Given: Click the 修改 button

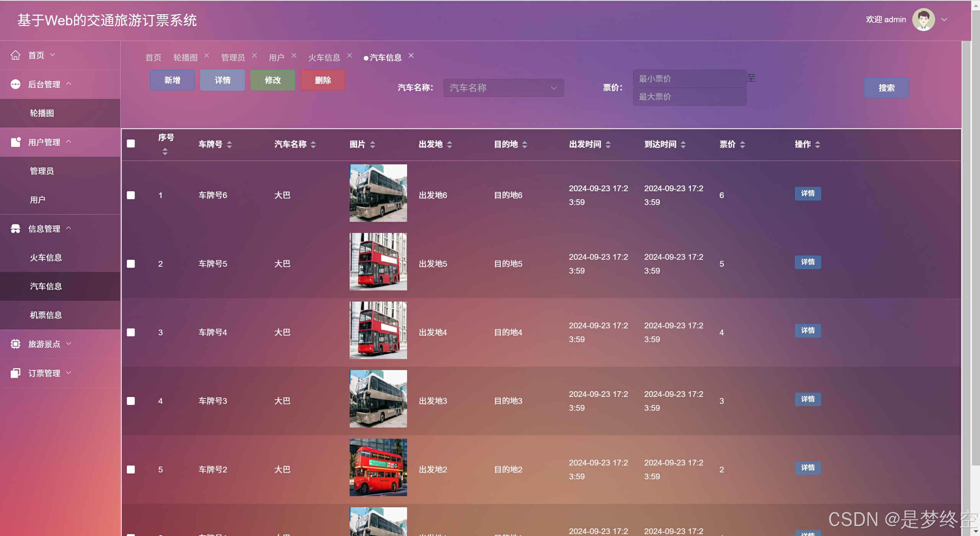Looking at the screenshot, I should [x=273, y=80].
